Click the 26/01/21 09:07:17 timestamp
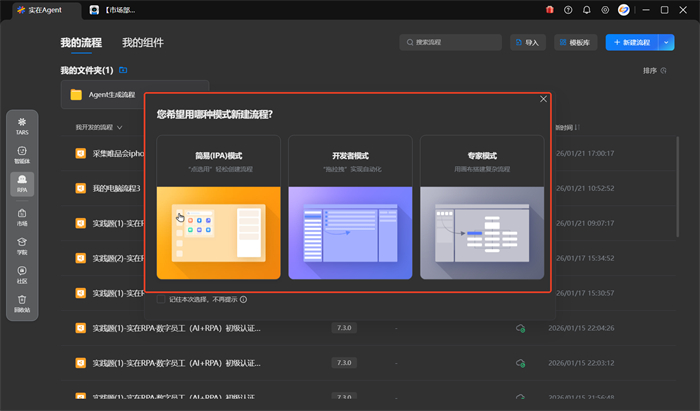 pyautogui.click(x=585, y=223)
